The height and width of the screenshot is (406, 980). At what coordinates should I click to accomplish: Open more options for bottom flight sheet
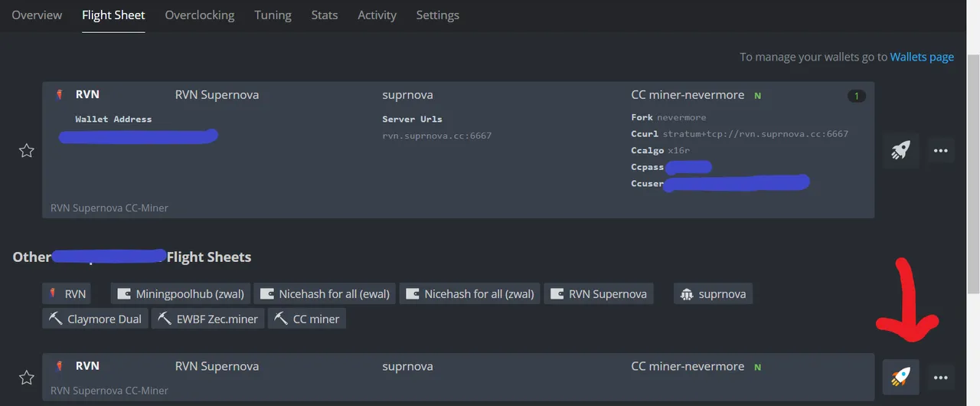click(941, 377)
